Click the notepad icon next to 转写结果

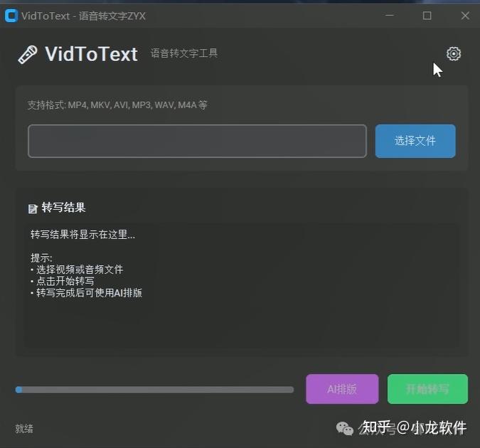tap(33, 208)
